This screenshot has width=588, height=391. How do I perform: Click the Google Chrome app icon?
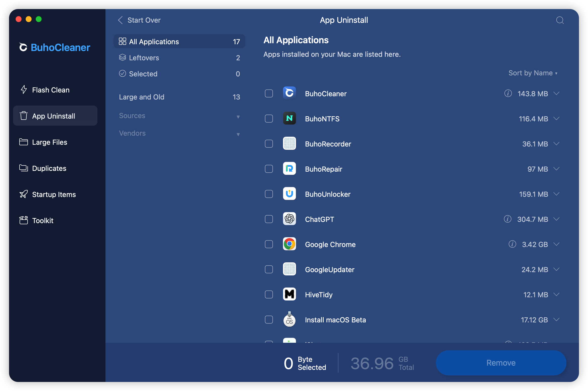(289, 244)
